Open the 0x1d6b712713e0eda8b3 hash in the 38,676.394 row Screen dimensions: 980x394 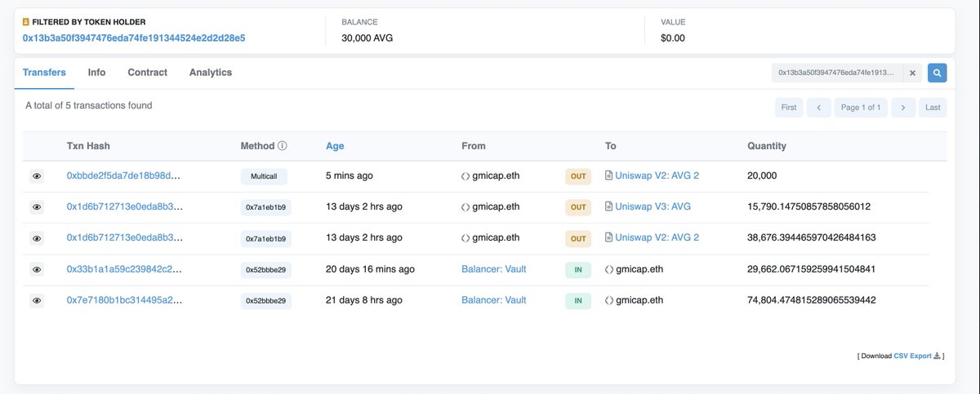pos(124,238)
